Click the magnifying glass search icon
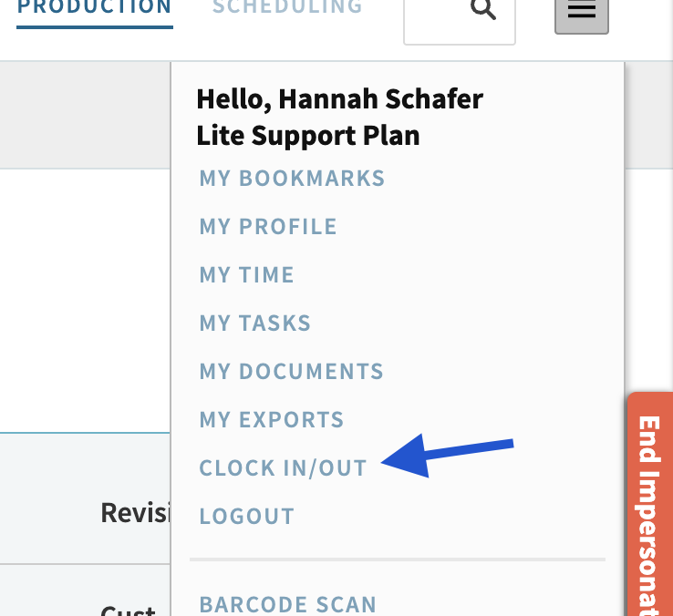Viewport: 673px width, 616px height. (482, 10)
